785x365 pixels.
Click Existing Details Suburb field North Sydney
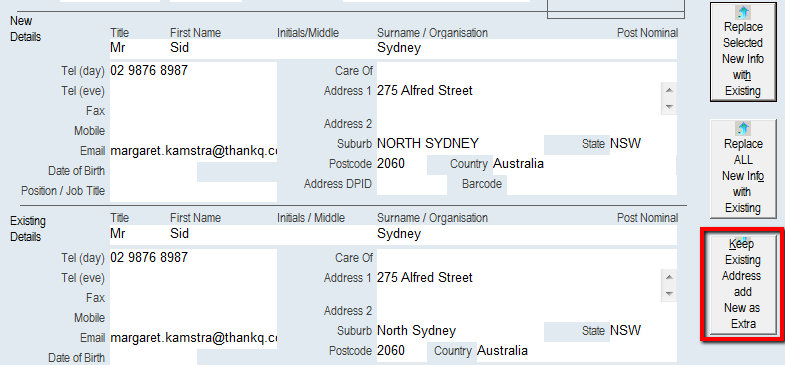(460, 331)
